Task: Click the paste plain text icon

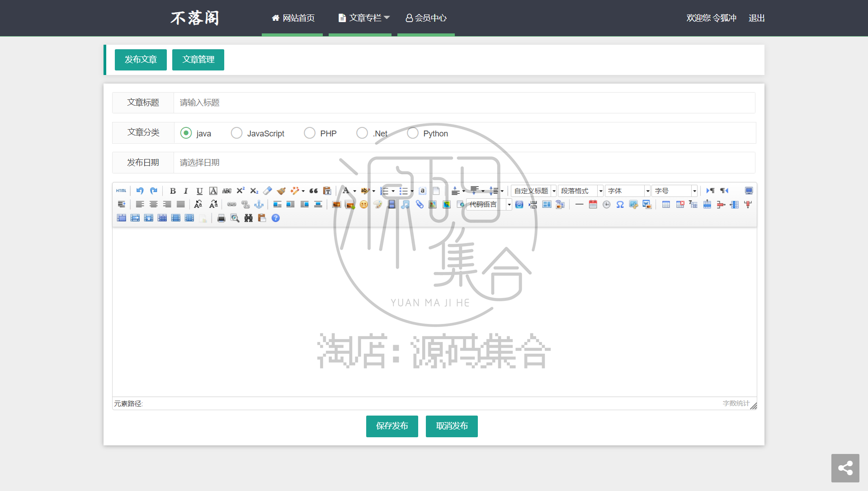Action: [x=327, y=191]
